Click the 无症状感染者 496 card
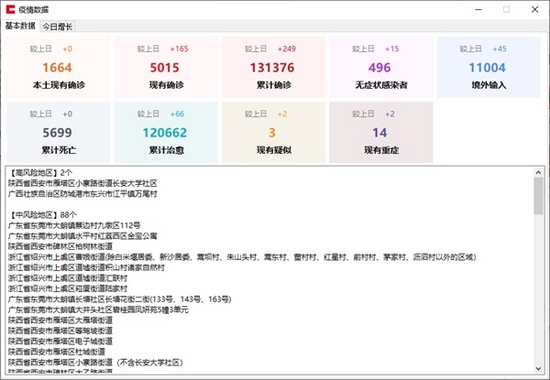550x380 pixels. (x=381, y=67)
